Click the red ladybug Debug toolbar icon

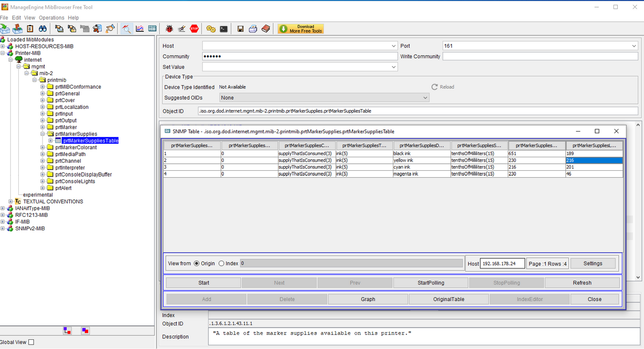(x=170, y=28)
